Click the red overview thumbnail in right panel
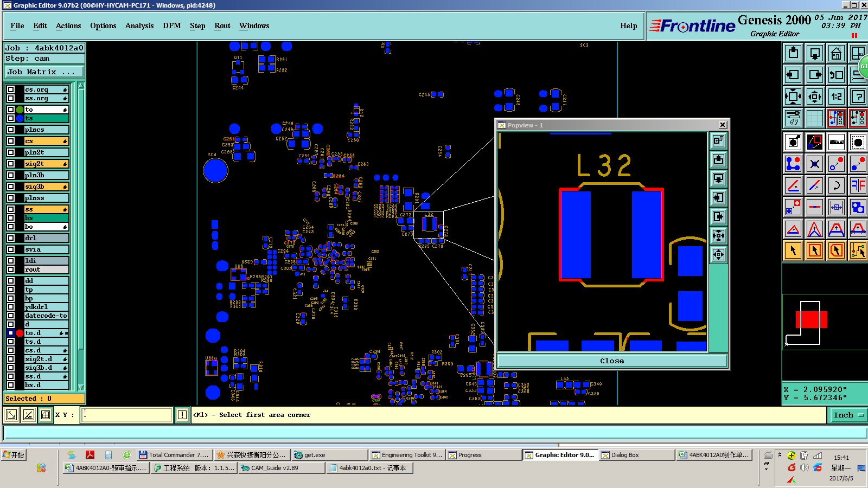Viewport: 868px width, 488px height. 811,320
